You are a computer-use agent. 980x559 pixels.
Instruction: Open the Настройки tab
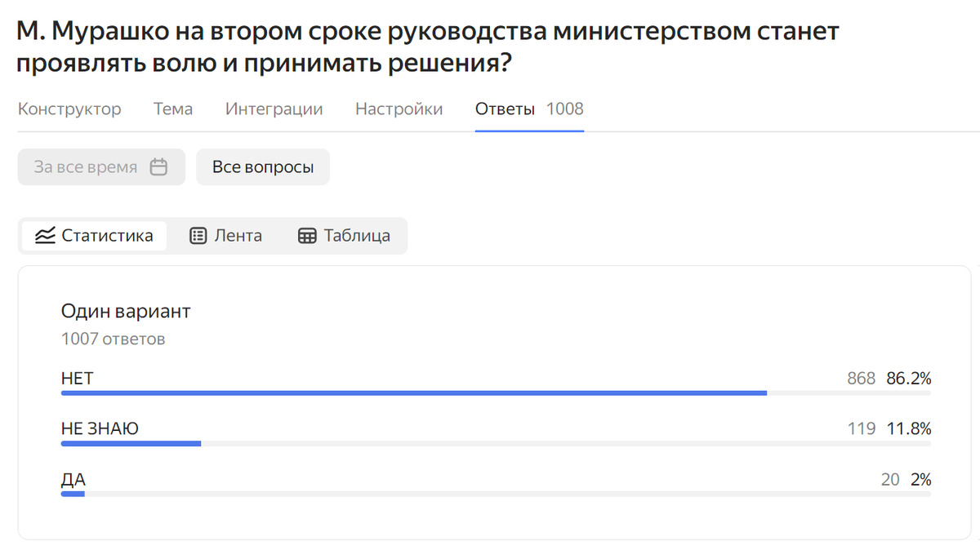click(x=399, y=108)
